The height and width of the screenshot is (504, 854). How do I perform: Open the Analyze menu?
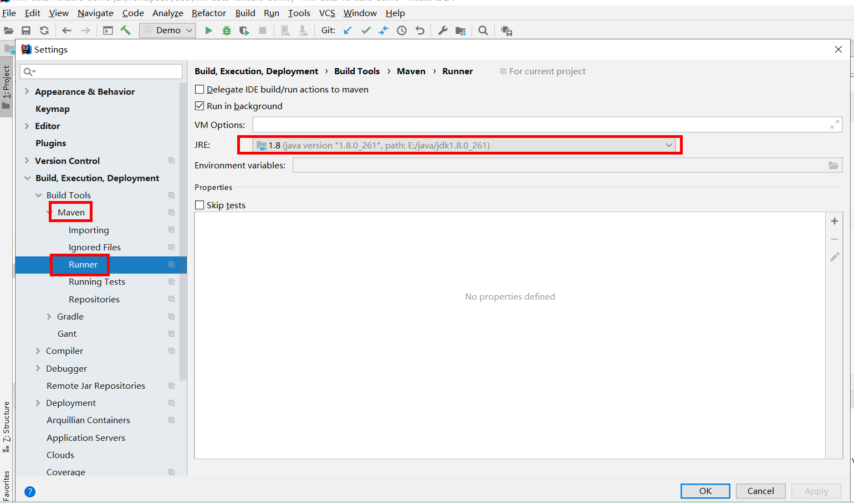pyautogui.click(x=168, y=13)
